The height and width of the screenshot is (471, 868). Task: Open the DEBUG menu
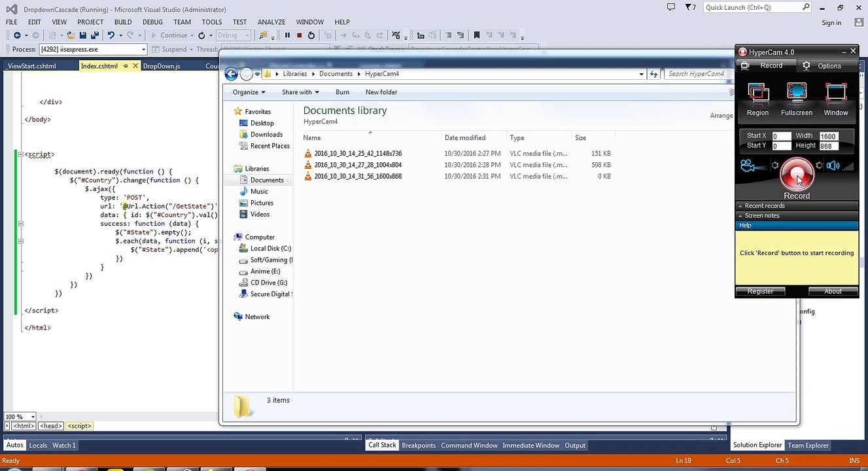tap(152, 22)
